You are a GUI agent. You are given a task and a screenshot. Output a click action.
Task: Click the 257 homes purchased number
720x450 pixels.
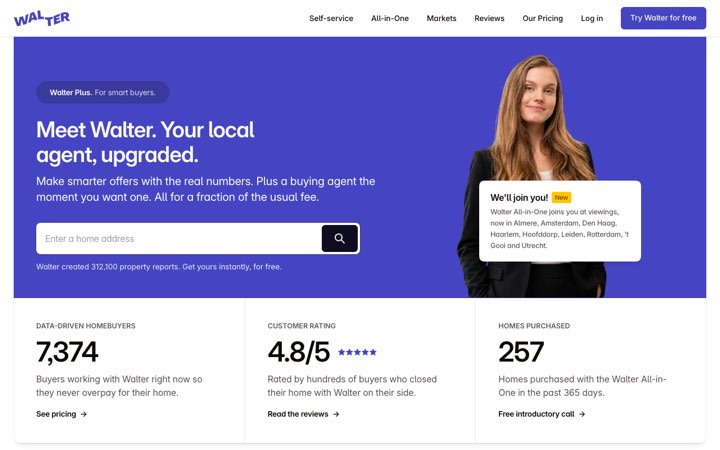[x=521, y=352]
